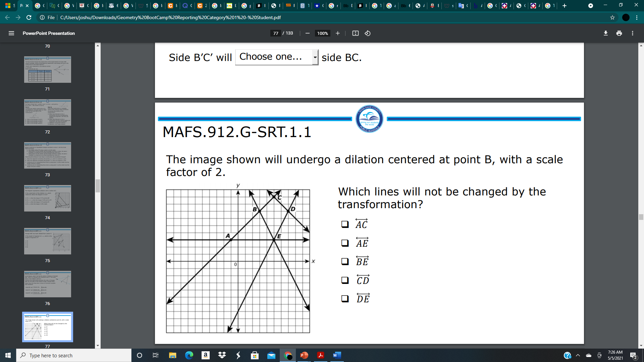Check the BE answer checkbox

pos(344,262)
